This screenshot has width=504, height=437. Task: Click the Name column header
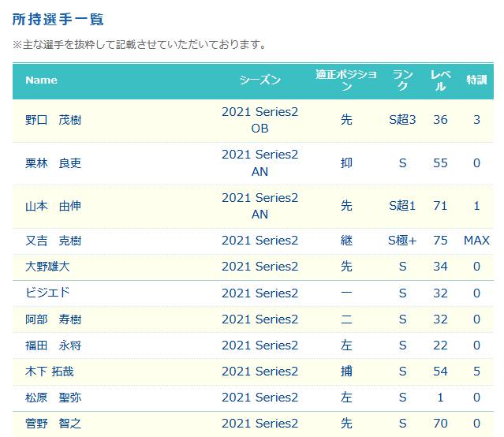pos(41,80)
